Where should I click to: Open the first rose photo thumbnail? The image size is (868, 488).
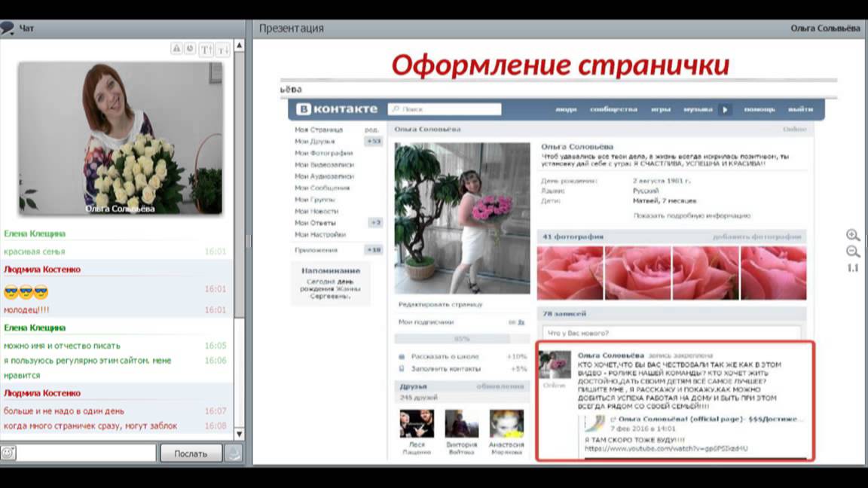570,273
